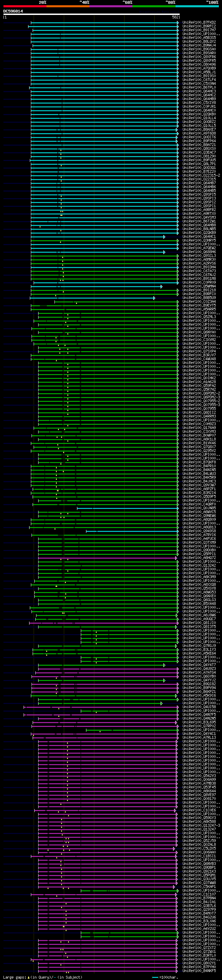Screen dimensions: 222x980
Task: Select hit UniRef100_C1C107
Action: (x=199, y=894)
